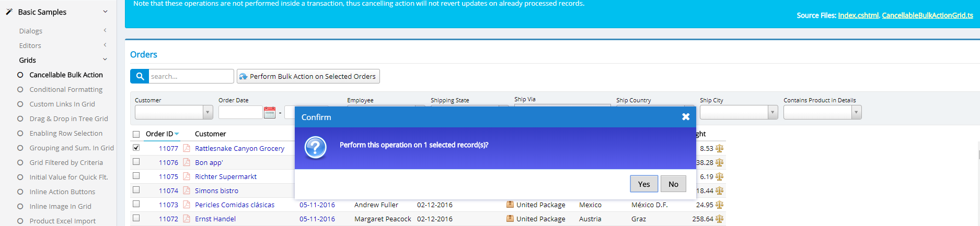Image resolution: width=980 pixels, height=226 pixels.
Task: Open the CancellableBulkActionGrid.ts source link
Action: click(x=927, y=15)
